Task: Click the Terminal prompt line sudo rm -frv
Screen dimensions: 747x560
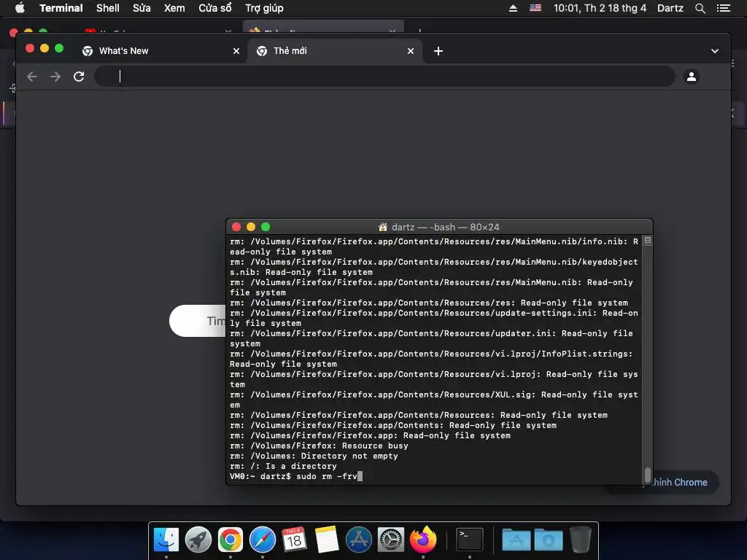Action: tap(296, 476)
